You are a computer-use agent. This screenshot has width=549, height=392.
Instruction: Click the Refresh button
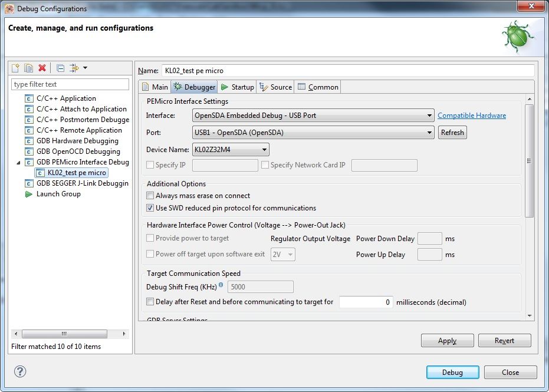[452, 133]
